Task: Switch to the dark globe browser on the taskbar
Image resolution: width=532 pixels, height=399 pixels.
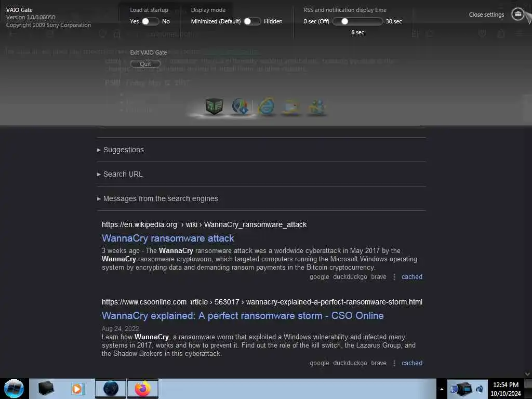Action: [111, 389]
